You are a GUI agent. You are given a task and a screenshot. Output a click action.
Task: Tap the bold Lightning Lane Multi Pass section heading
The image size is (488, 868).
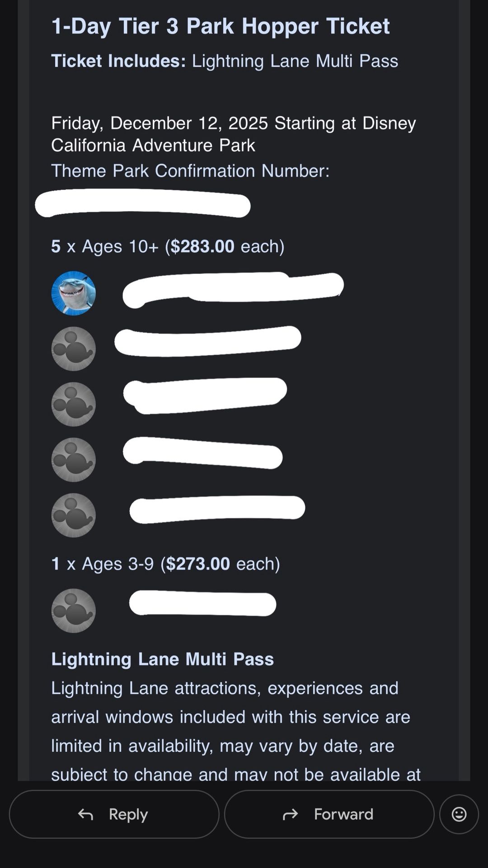(x=162, y=659)
